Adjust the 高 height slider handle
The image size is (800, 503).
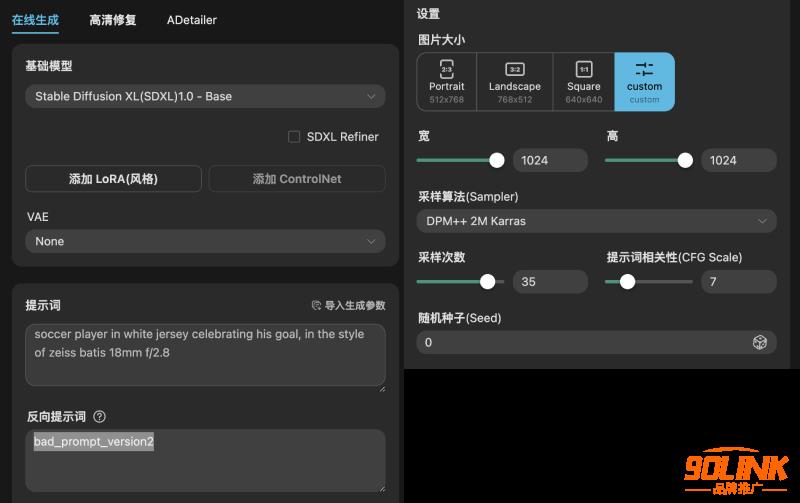tap(685, 160)
